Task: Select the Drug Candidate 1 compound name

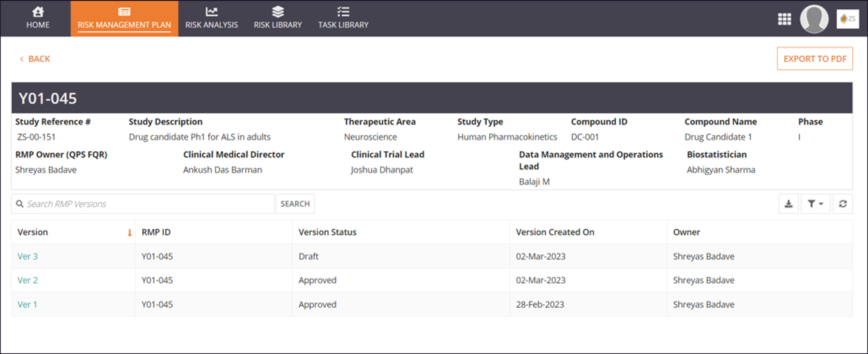Action: click(718, 137)
